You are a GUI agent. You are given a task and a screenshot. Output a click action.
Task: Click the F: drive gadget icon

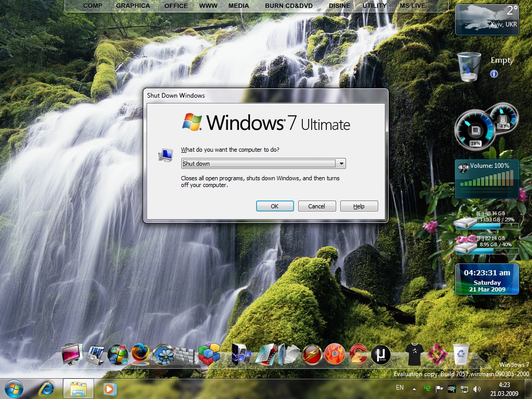[x=465, y=247]
